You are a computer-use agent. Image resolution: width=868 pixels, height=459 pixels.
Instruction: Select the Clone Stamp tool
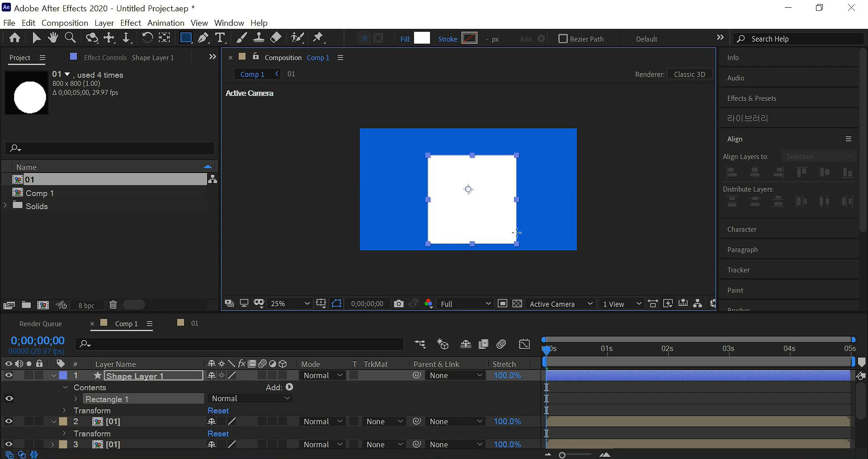259,38
